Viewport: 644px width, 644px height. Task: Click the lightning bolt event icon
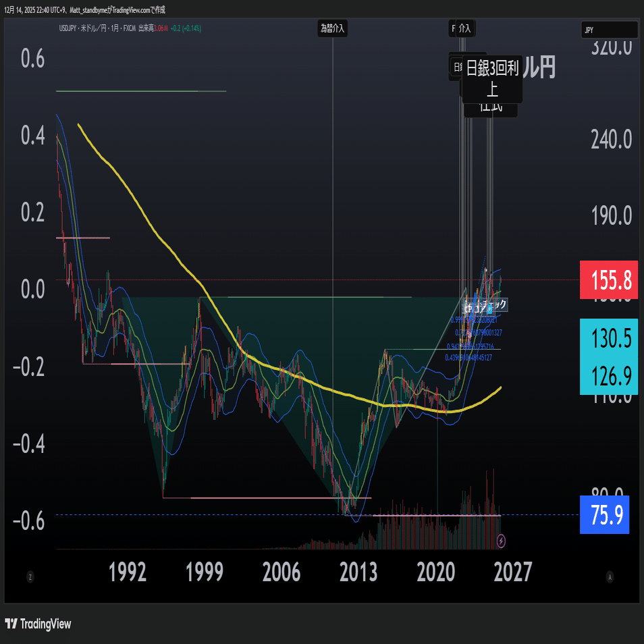(501, 541)
